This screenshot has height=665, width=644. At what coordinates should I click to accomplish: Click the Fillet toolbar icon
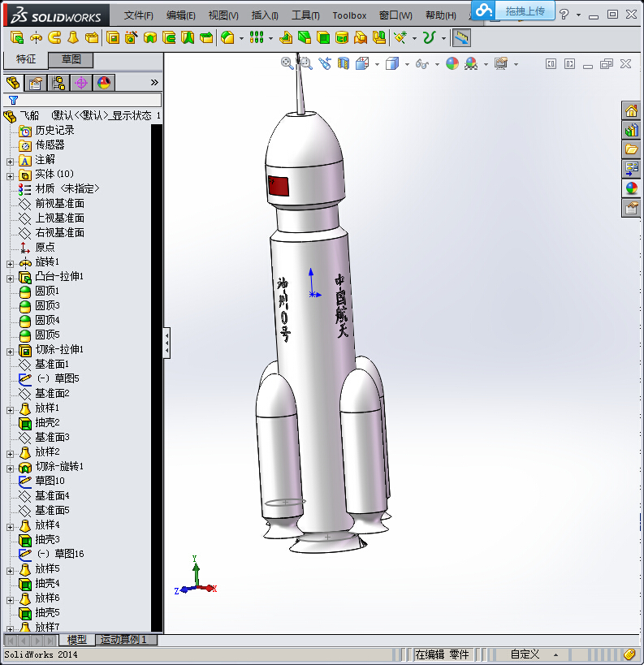227,37
